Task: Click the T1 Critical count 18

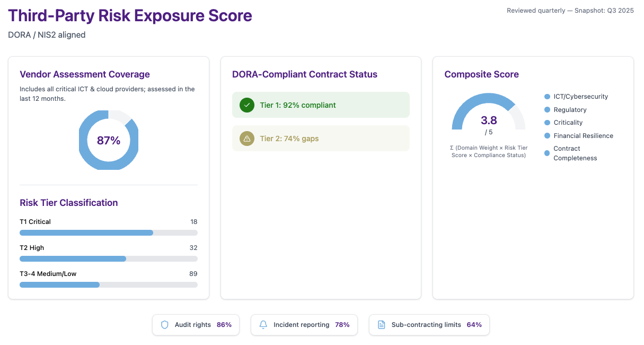Action: 194,222
